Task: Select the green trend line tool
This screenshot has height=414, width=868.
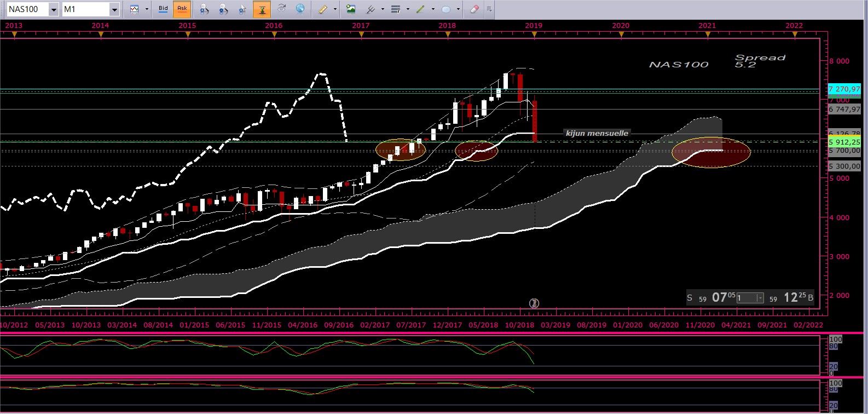Action: point(420,9)
